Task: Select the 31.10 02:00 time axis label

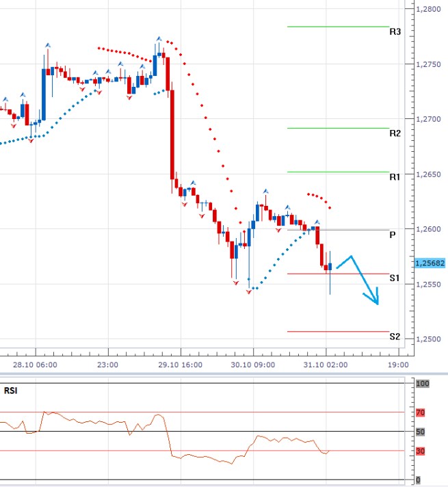Action: [327, 365]
